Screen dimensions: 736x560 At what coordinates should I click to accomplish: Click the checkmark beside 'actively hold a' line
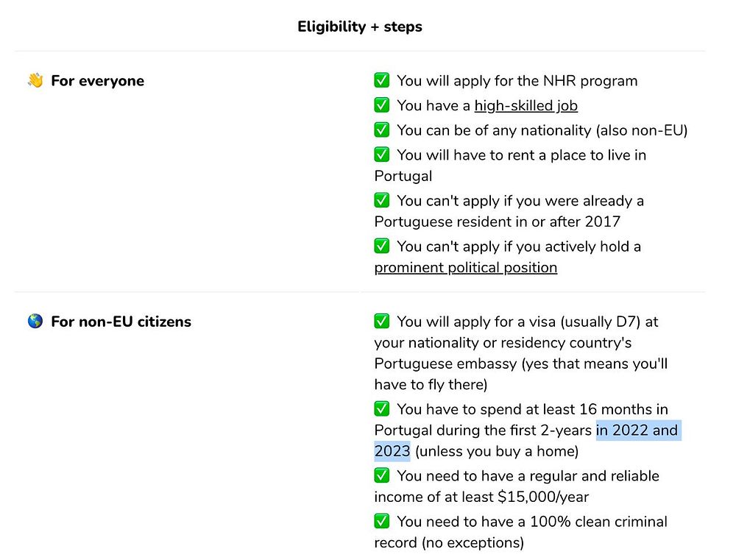coord(382,246)
